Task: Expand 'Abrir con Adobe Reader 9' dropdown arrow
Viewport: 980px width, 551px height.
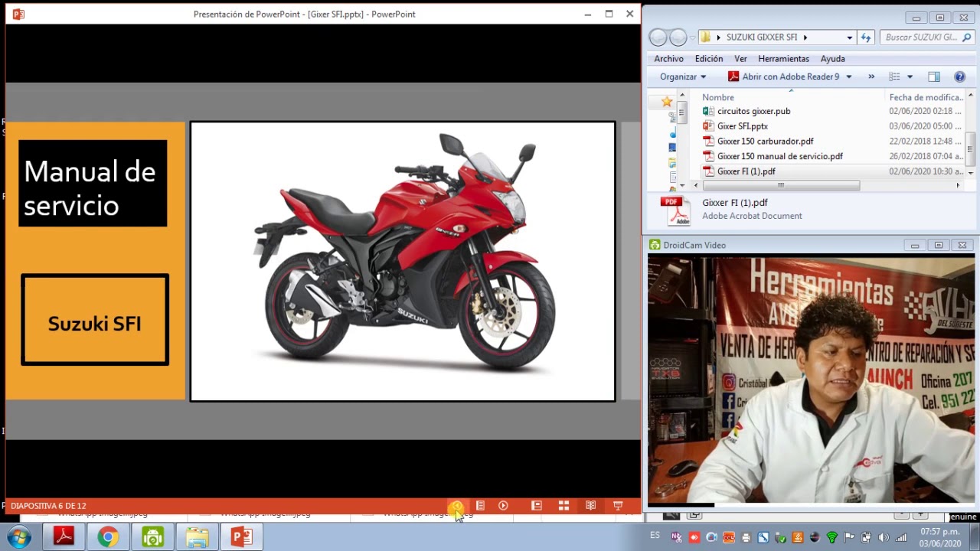Action: coord(848,77)
